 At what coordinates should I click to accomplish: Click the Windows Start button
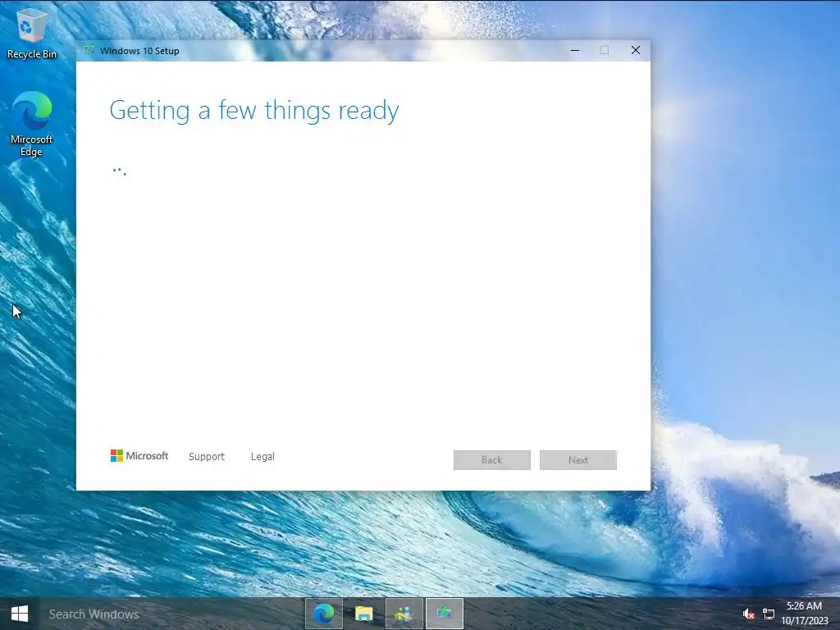coord(20,614)
